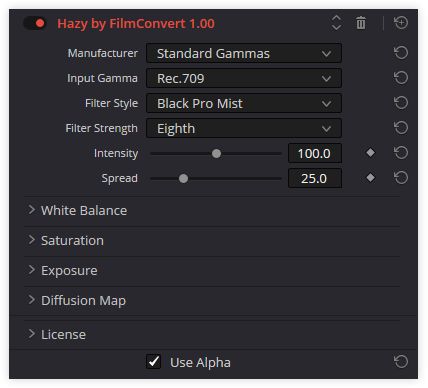
Task: Click the move effect up/down arrows icon
Action: click(x=336, y=23)
